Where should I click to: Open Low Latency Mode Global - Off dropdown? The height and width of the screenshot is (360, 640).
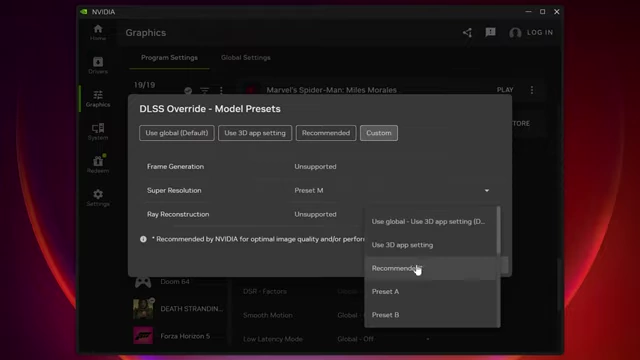click(x=384, y=339)
